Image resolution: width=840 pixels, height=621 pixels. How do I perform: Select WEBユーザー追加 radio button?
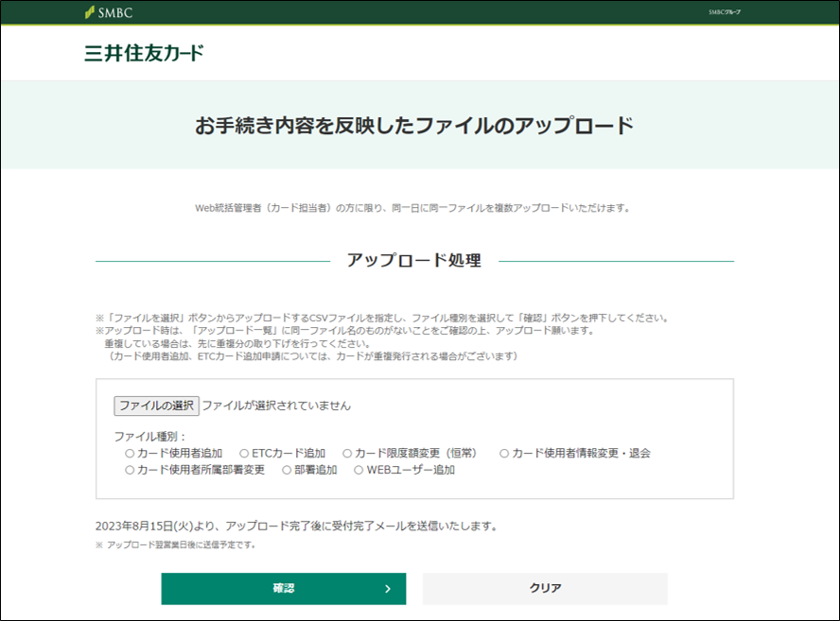[359, 470]
